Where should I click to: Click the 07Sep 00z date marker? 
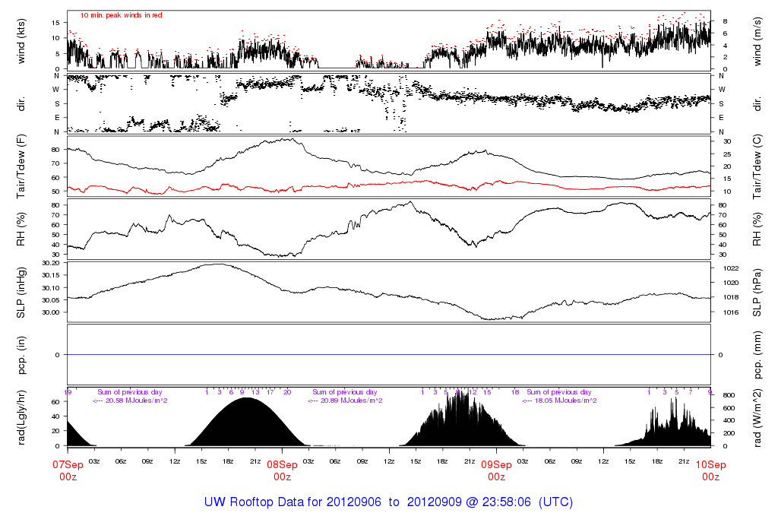(68, 470)
